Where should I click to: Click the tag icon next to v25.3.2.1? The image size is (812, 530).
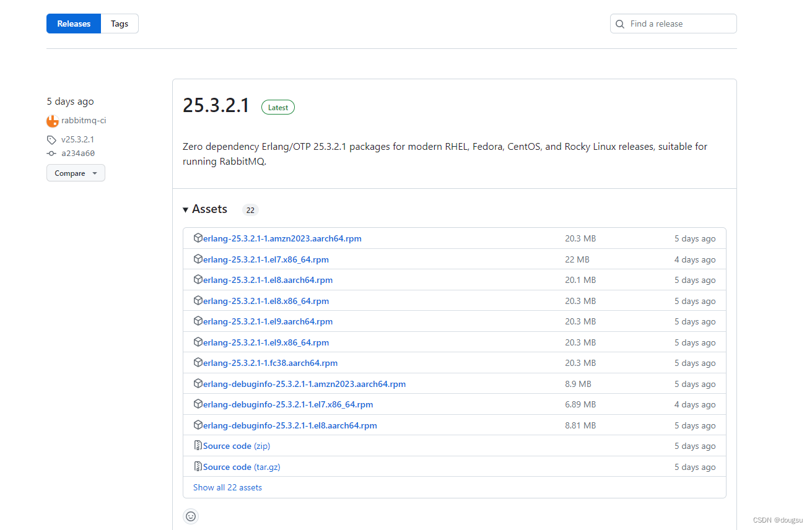(51, 140)
